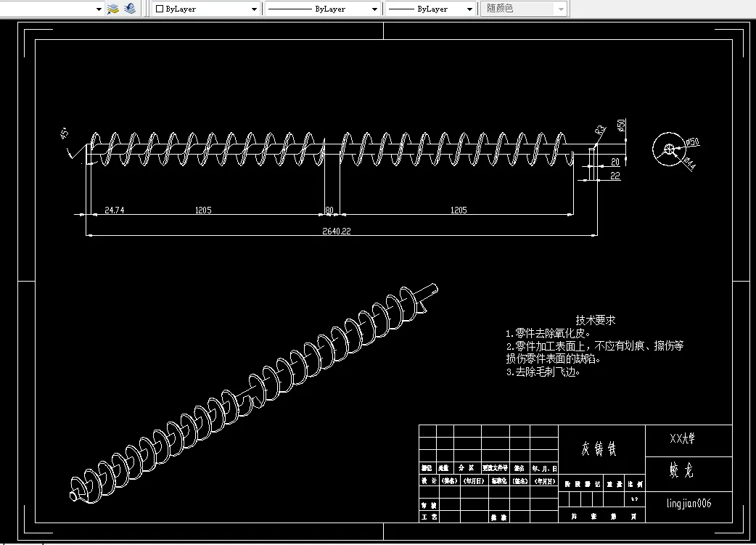Select the R3 radius annotation

(600, 130)
